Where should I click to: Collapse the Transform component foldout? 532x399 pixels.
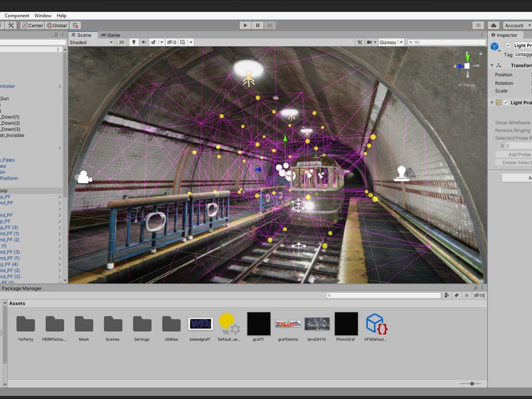pyautogui.click(x=491, y=65)
